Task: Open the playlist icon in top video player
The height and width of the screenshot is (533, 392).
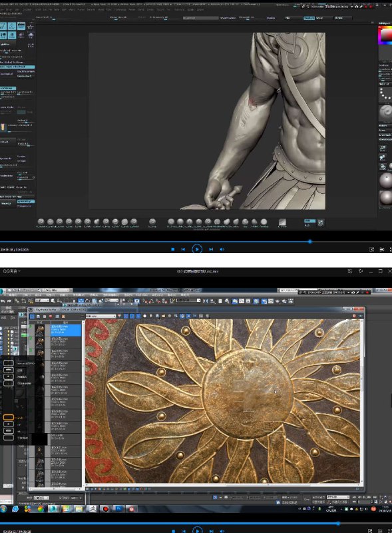Action: tap(381, 249)
